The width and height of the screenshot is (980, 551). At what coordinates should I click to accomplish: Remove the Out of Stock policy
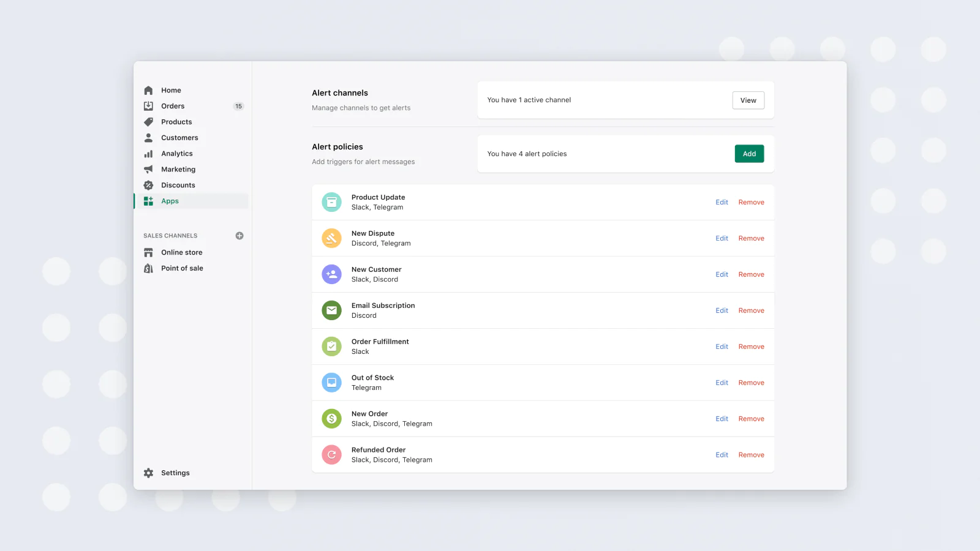click(x=751, y=383)
